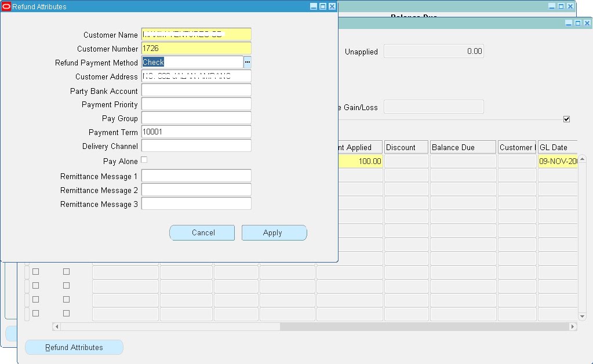Toggle the Pay Alone checkbox

[x=145, y=161]
